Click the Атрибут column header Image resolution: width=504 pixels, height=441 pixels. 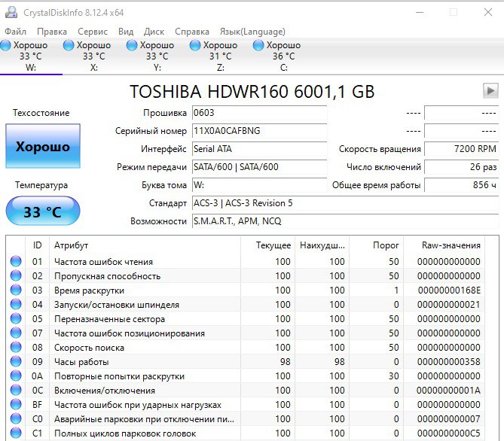[145, 245]
